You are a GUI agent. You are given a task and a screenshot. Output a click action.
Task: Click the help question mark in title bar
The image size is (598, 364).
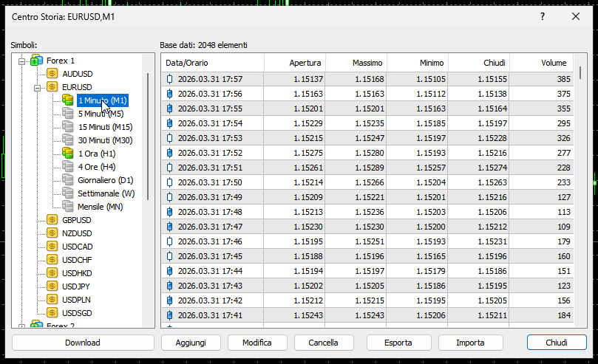pyautogui.click(x=543, y=16)
